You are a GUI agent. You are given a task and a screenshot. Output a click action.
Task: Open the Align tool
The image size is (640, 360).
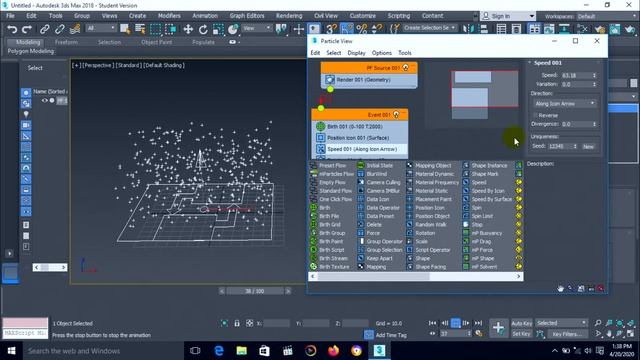tap(484, 29)
